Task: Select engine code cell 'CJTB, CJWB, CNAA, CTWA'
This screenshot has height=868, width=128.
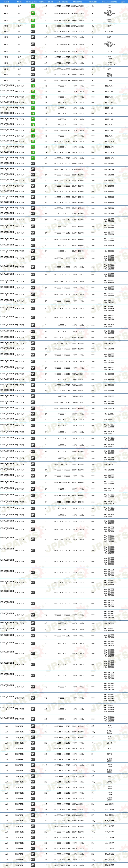Action: click(x=109, y=13)
